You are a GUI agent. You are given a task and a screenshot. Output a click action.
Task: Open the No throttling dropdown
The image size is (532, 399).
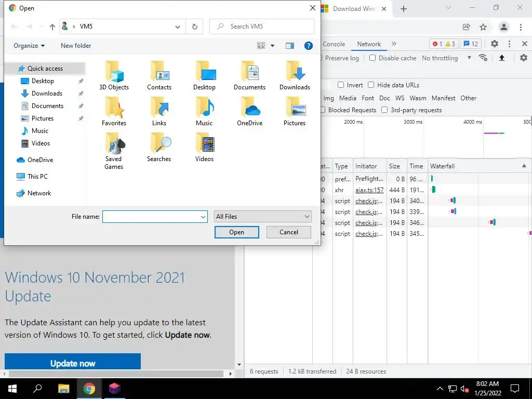(446, 58)
